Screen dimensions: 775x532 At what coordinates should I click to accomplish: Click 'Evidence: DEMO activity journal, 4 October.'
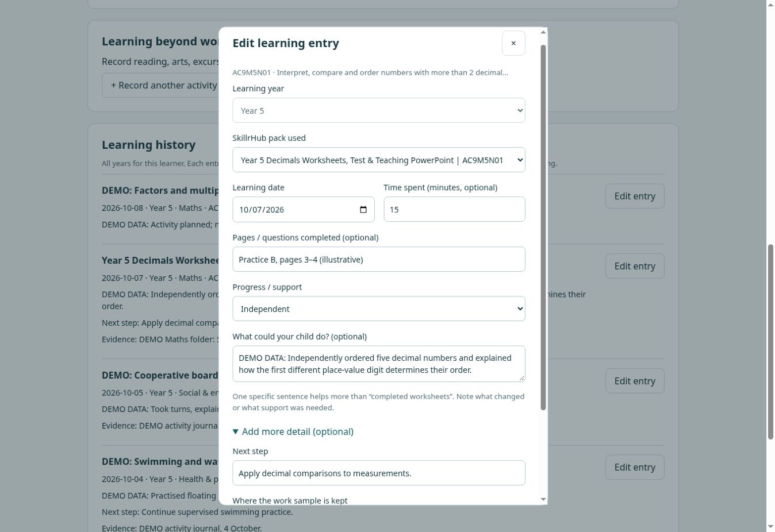182,528
